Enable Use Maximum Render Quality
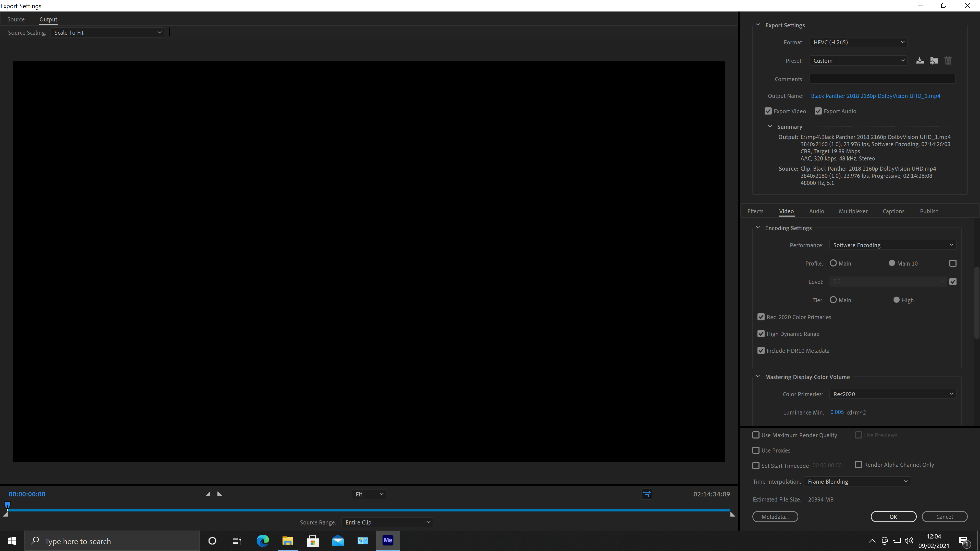 [756, 435]
